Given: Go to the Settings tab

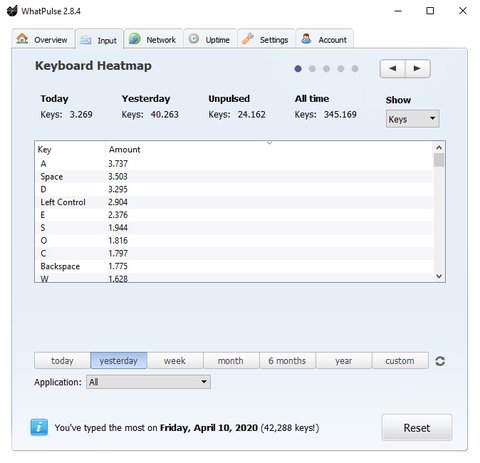Looking at the screenshot, I should click(x=266, y=40).
